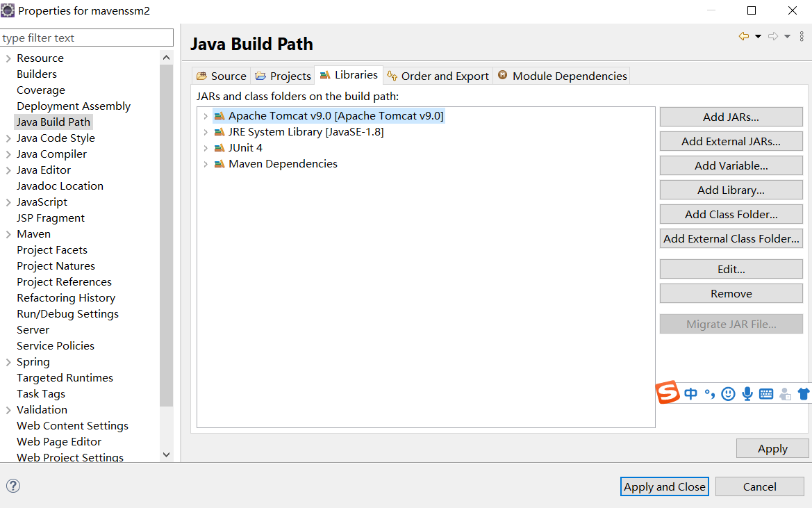
Task: Click the Sogou user account icon
Action: click(x=785, y=394)
